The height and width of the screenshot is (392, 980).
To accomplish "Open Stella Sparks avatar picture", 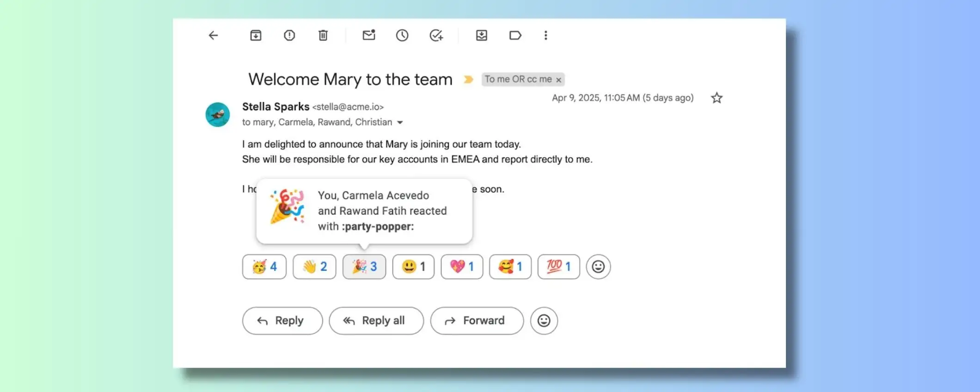I will click(218, 115).
